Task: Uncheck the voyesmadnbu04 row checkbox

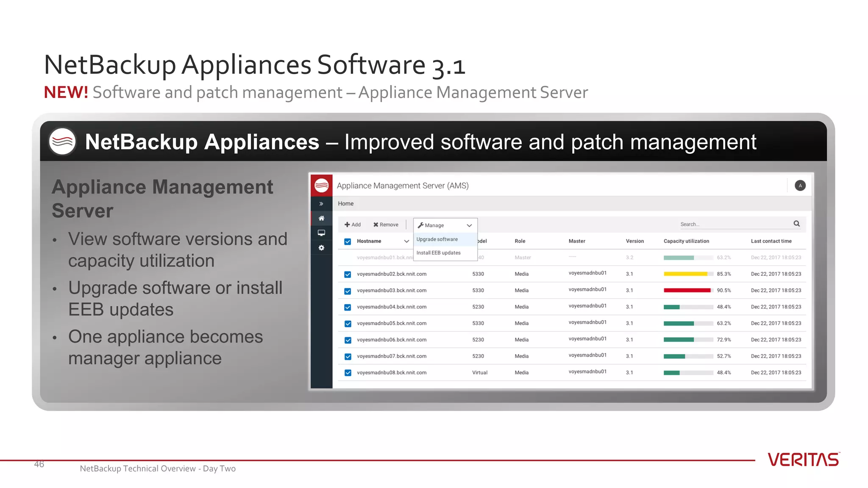Action: [348, 307]
